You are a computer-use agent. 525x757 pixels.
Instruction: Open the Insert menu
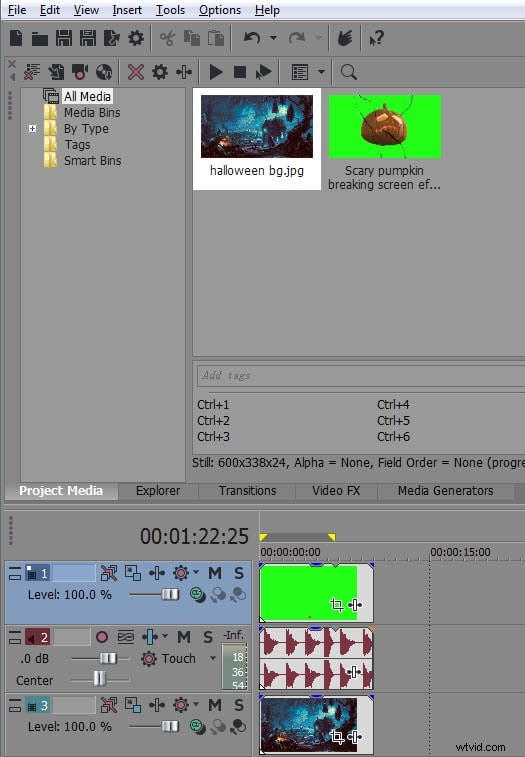point(127,10)
